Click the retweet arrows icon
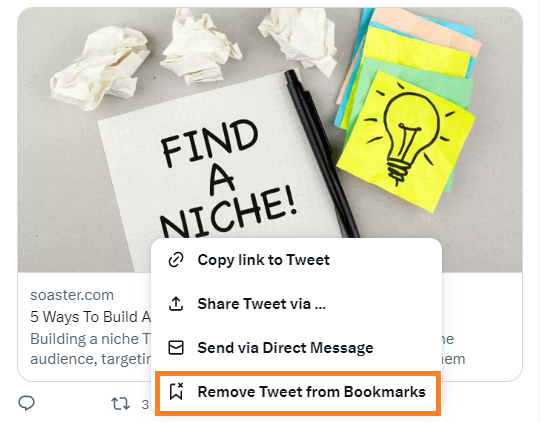 pyautogui.click(x=120, y=403)
